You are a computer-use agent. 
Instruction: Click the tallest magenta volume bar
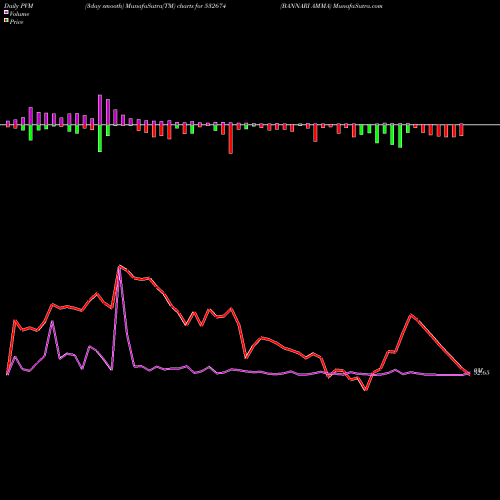point(100,110)
